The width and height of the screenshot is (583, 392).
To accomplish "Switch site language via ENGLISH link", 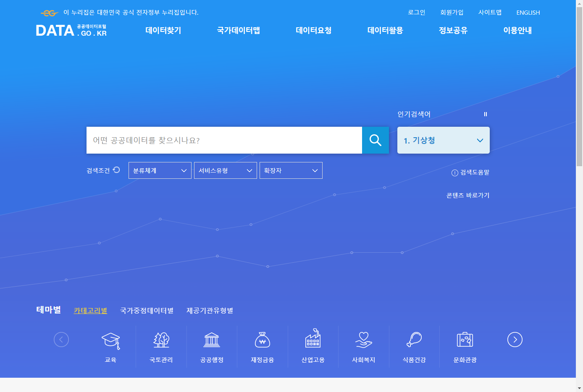I will [528, 13].
